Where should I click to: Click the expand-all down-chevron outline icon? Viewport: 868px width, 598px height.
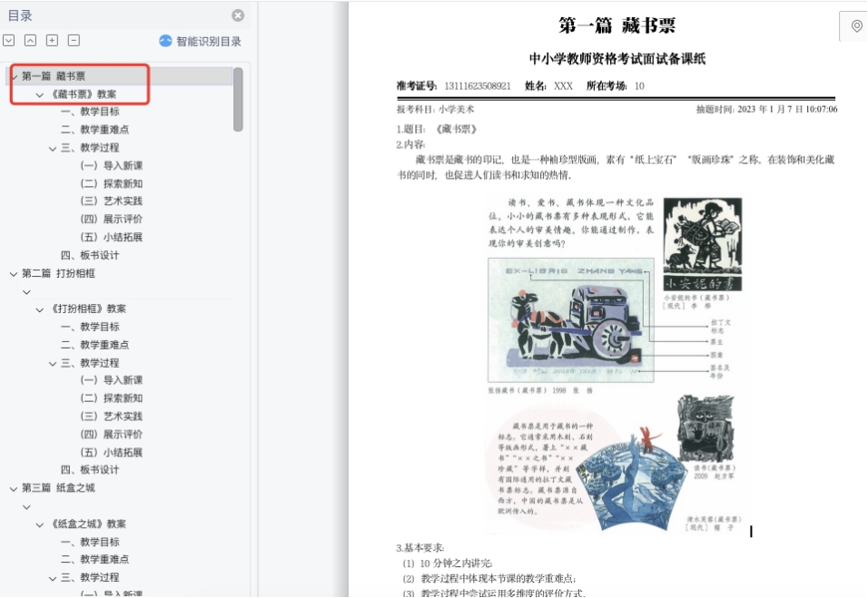click(x=8, y=41)
